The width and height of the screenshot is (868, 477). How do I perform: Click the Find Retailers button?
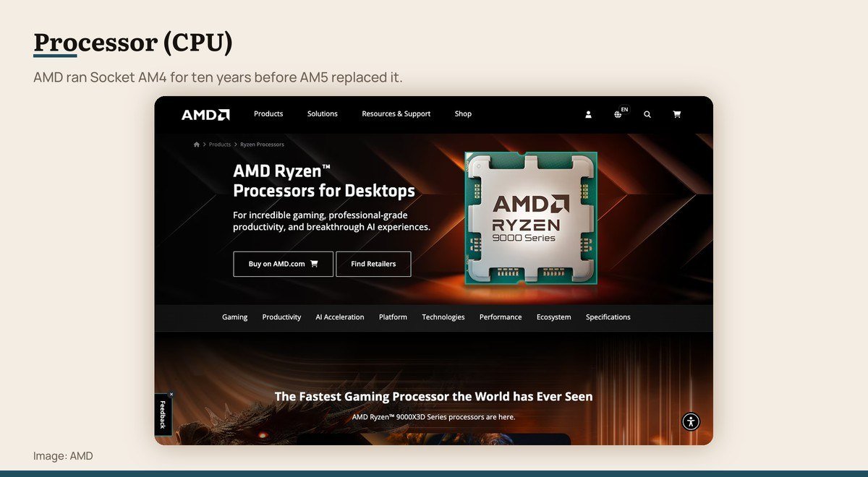(x=373, y=264)
